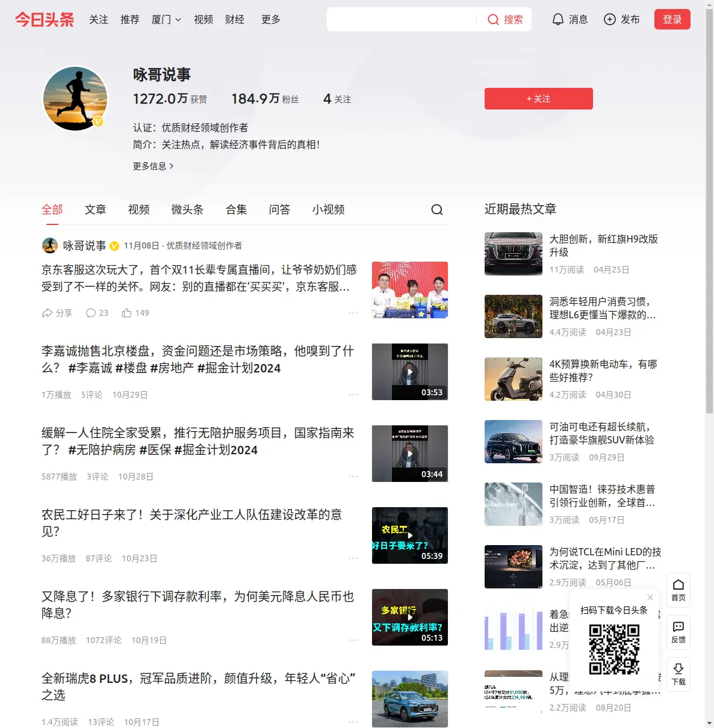
Task: Open post title 全新瑞虎8 PLUS，冠军品质进阶
Action: tap(199, 686)
